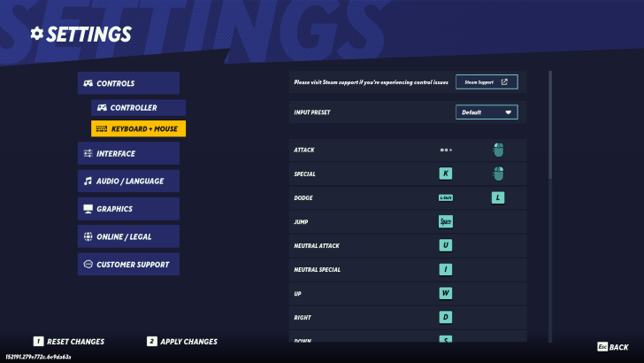Click the Neutral Special row label
The width and height of the screenshot is (644, 363).
[317, 270]
